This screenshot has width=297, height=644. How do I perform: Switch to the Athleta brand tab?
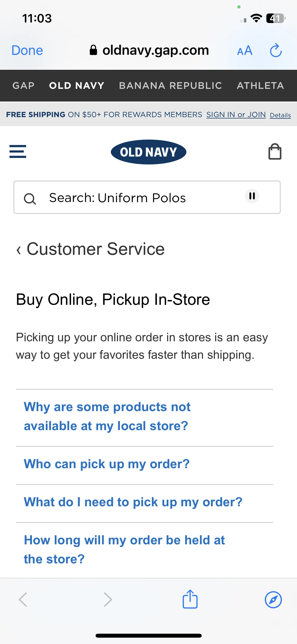click(x=261, y=85)
